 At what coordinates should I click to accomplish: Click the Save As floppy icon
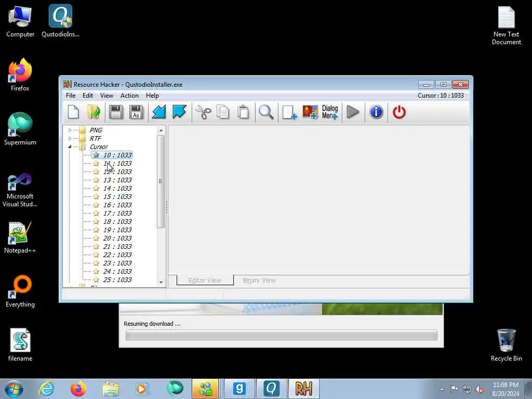(x=136, y=112)
